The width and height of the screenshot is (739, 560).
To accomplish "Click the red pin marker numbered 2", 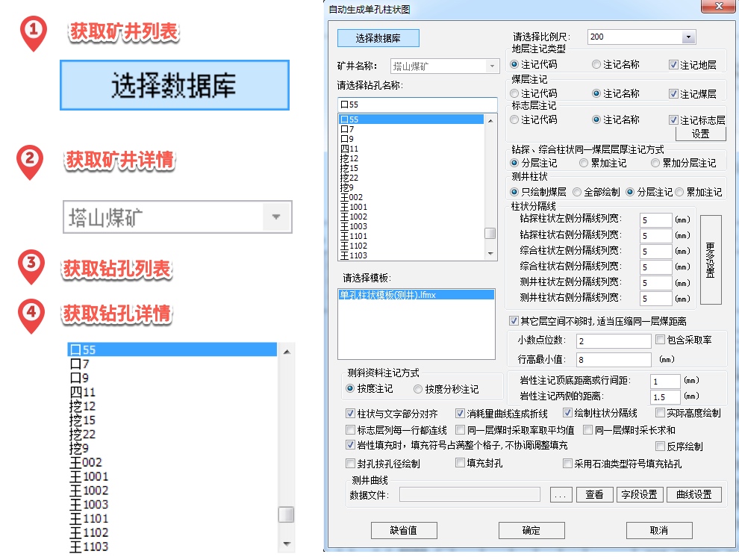I will pyautogui.click(x=29, y=161).
